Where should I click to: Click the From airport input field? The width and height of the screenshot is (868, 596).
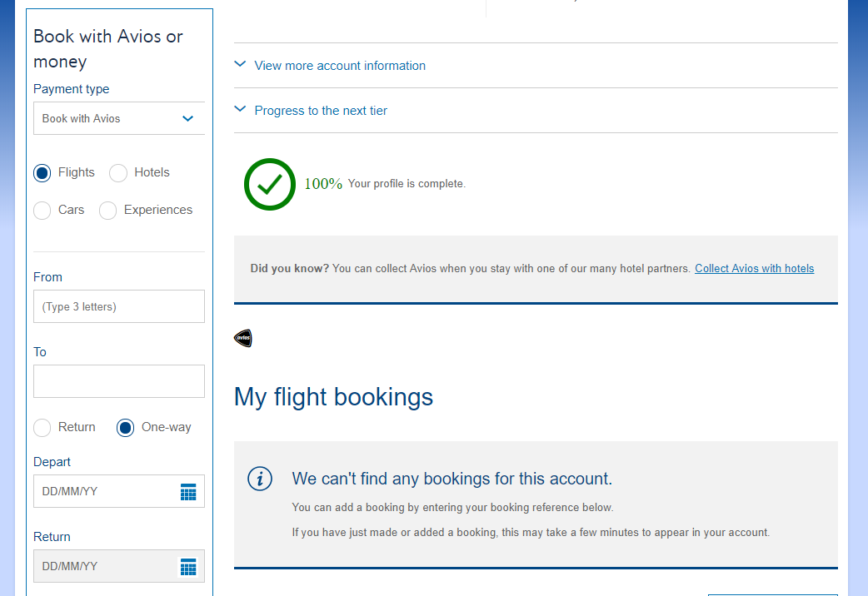pyautogui.click(x=119, y=306)
